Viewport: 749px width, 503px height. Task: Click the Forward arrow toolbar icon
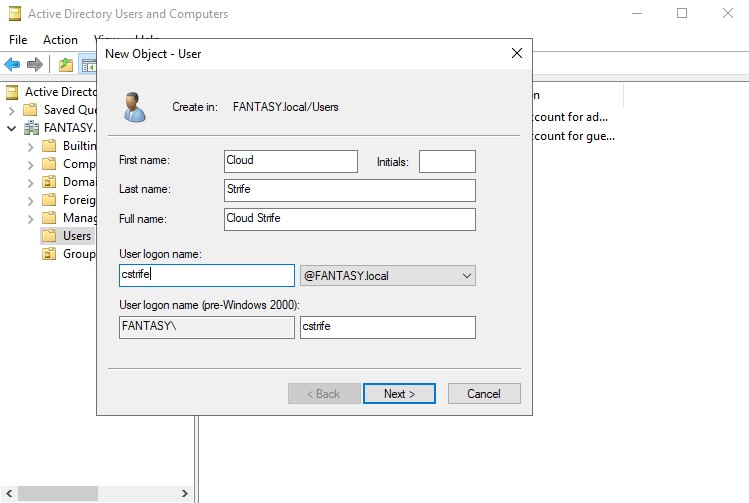tap(35, 64)
